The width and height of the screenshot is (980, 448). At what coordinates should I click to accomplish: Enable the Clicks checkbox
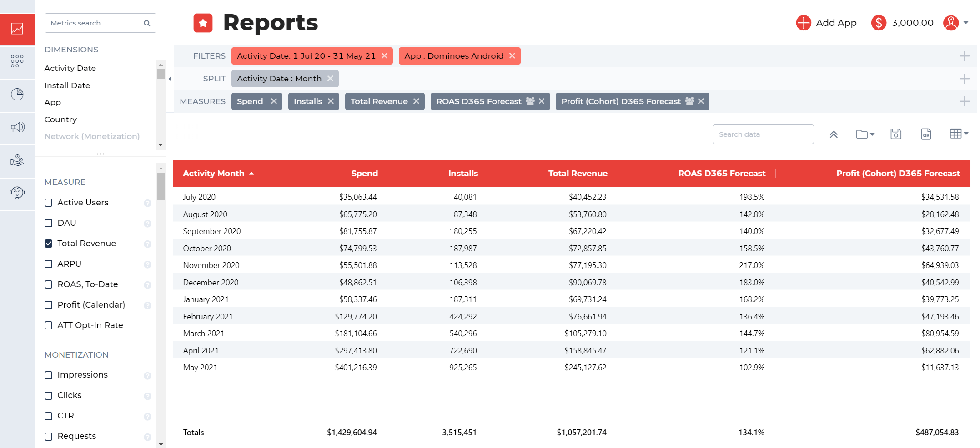point(49,396)
